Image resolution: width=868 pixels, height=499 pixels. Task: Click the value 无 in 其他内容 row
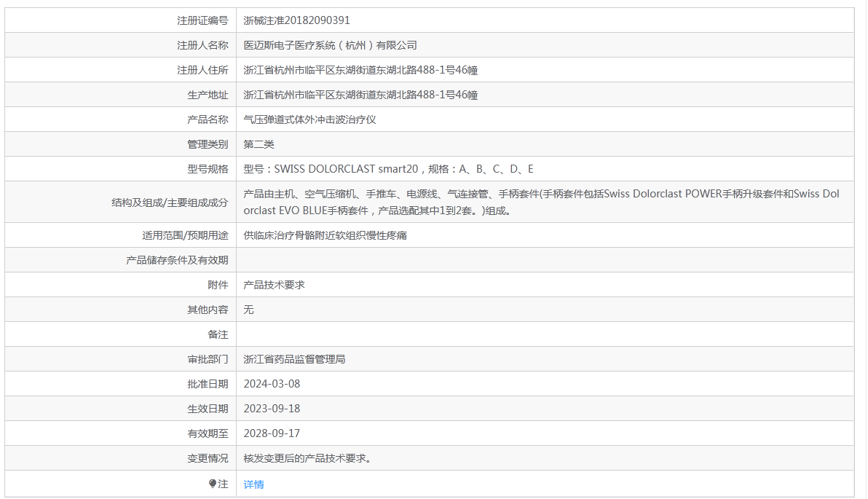[x=248, y=310]
